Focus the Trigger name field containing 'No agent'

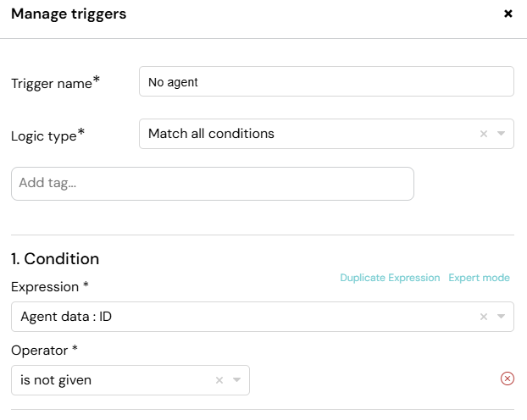pos(326,81)
